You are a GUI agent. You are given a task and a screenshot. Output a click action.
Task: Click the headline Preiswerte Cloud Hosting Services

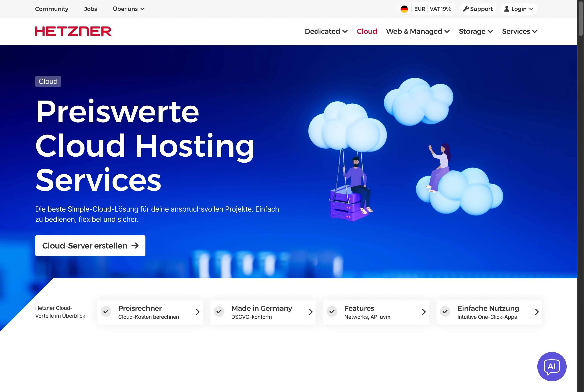coord(145,145)
